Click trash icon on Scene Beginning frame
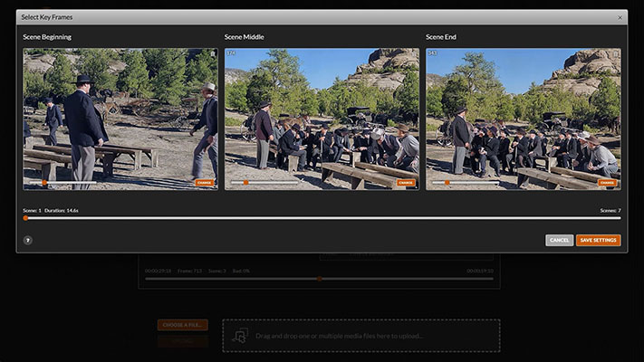 pyautogui.click(x=213, y=53)
